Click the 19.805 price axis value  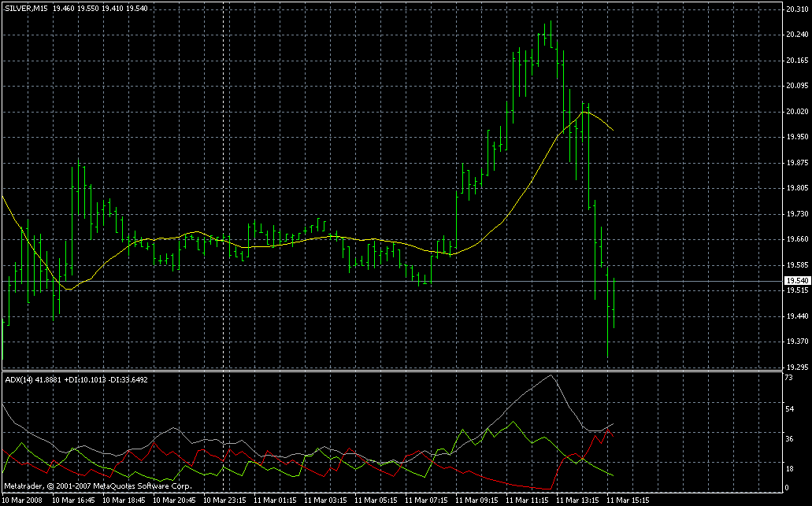[795, 188]
